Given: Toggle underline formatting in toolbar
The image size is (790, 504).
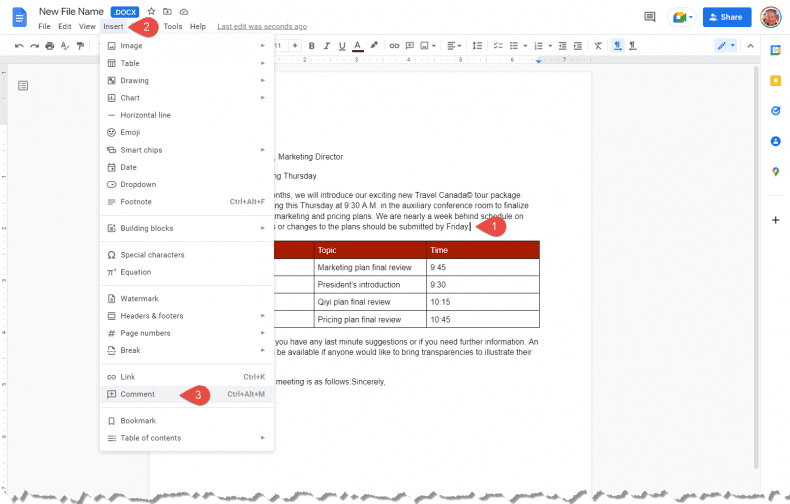Looking at the screenshot, I should pyautogui.click(x=341, y=46).
